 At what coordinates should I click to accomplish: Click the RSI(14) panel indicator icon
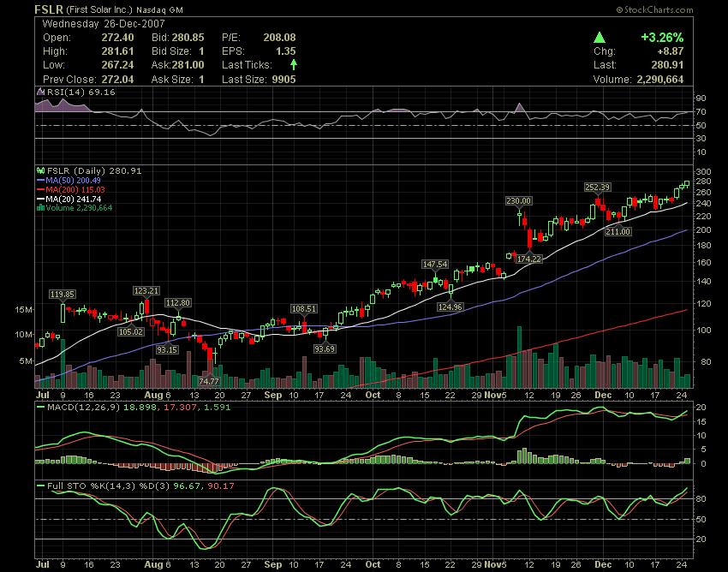(41, 92)
